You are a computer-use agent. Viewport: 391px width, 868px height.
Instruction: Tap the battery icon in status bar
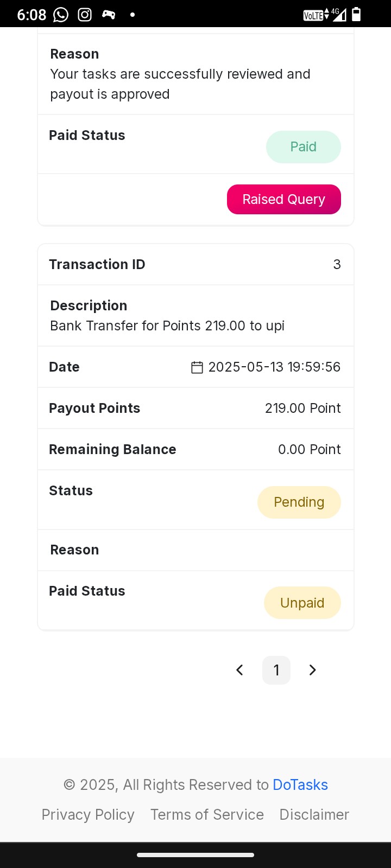click(356, 14)
